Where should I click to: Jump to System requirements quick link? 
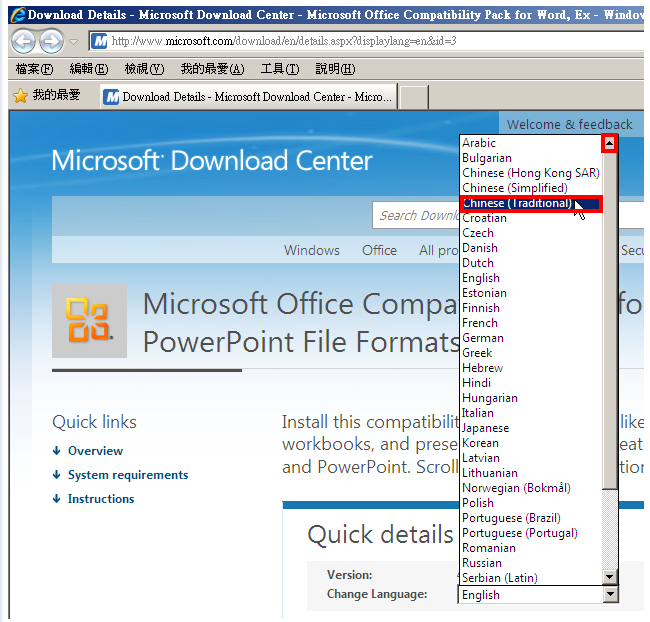pyautogui.click(x=128, y=475)
